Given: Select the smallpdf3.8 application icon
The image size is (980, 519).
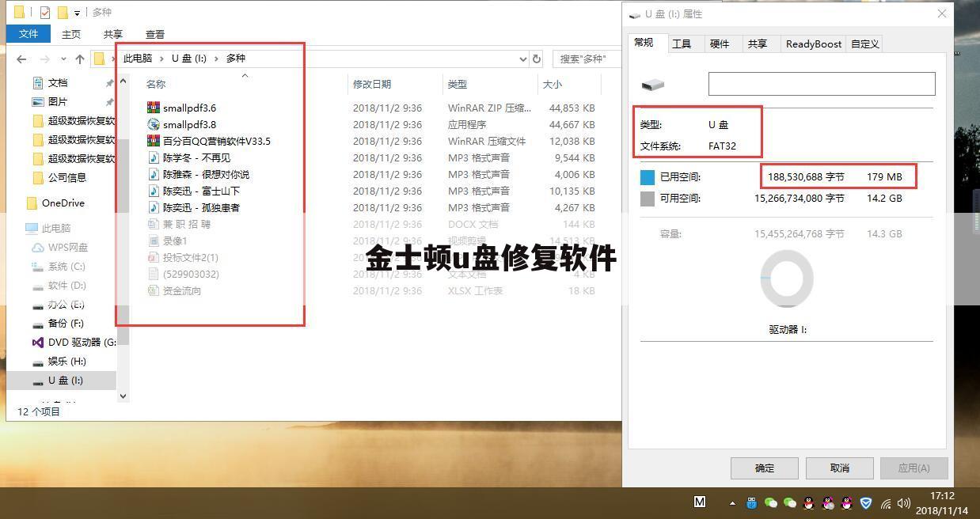Looking at the screenshot, I should point(154,124).
